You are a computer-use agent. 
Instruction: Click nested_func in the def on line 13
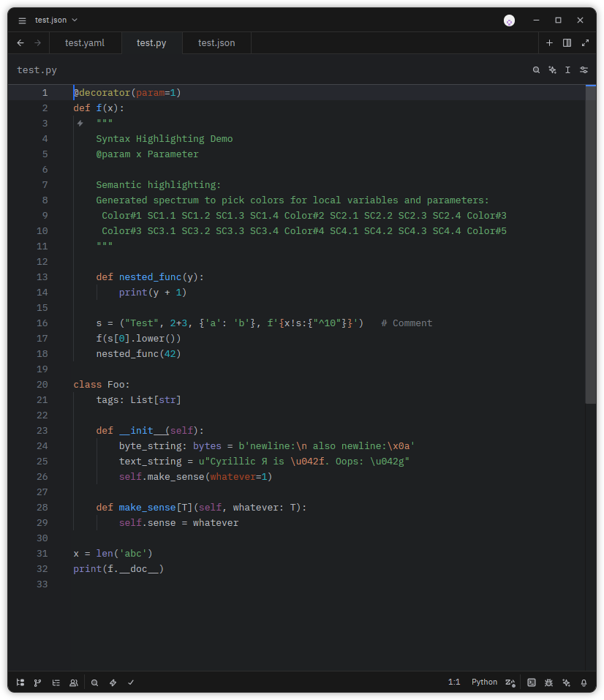click(x=150, y=276)
